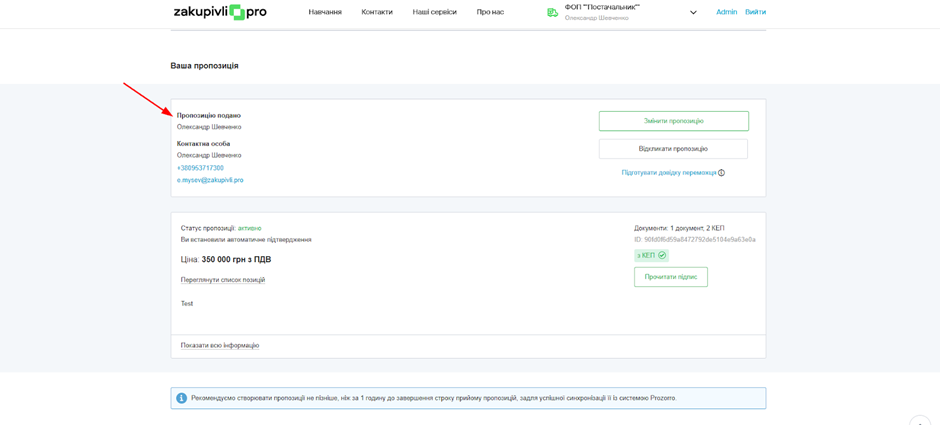Image resolution: width=940 pixels, height=425 pixels.
Task: Open the Навчання menu item
Action: [325, 12]
